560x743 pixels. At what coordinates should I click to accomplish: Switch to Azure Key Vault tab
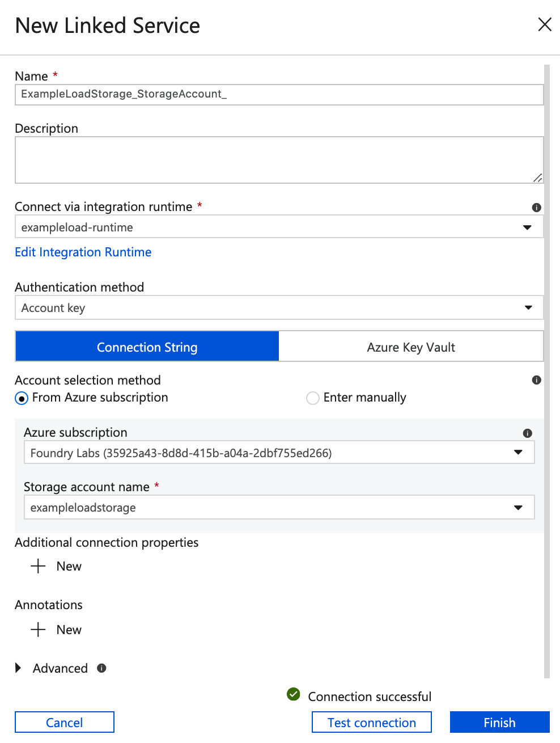tap(411, 347)
